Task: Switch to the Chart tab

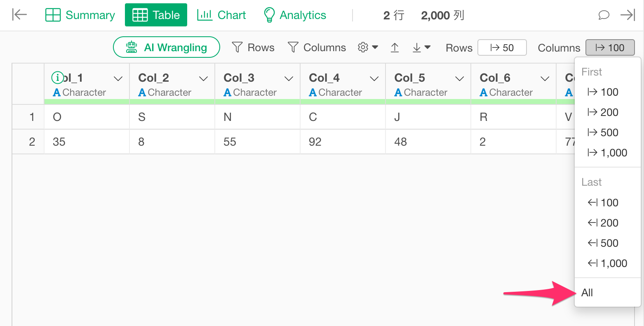Action: click(x=221, y=15)
